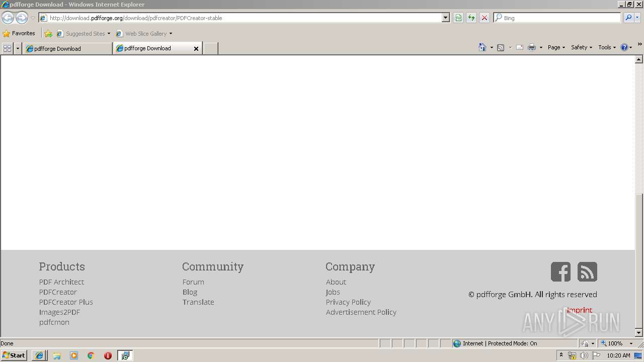
Task: Open Windows Explorer folder in taskbar
Action: click(x=57, y=355)
